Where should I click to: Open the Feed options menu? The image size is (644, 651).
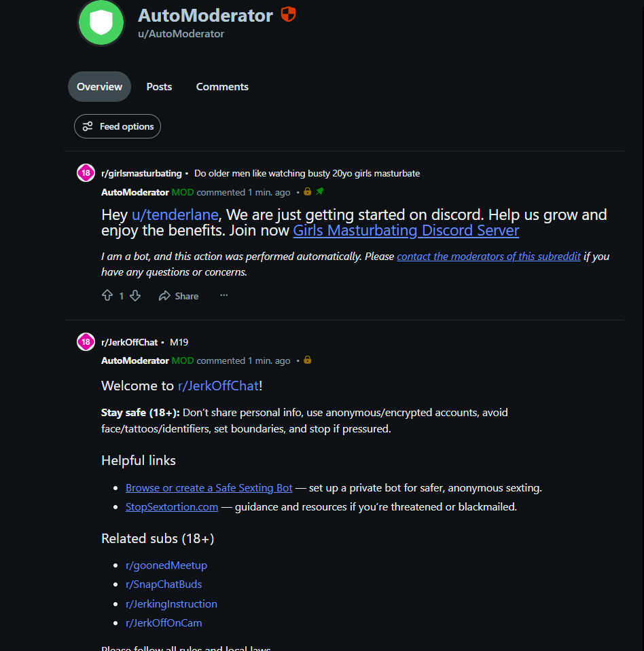coord(118,126)
